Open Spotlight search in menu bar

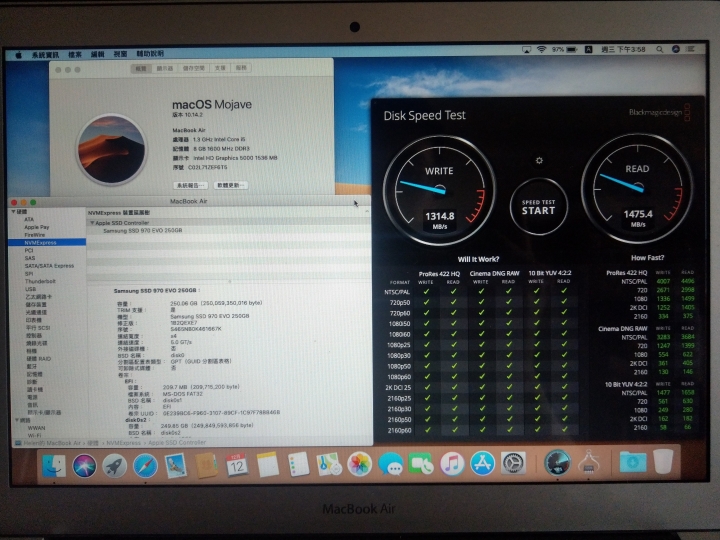coord(659,50)
